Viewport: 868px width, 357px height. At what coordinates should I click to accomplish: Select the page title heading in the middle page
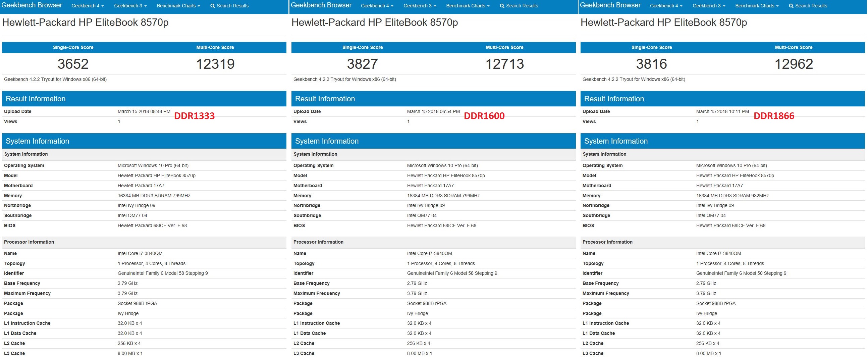[x=375, y=22]
